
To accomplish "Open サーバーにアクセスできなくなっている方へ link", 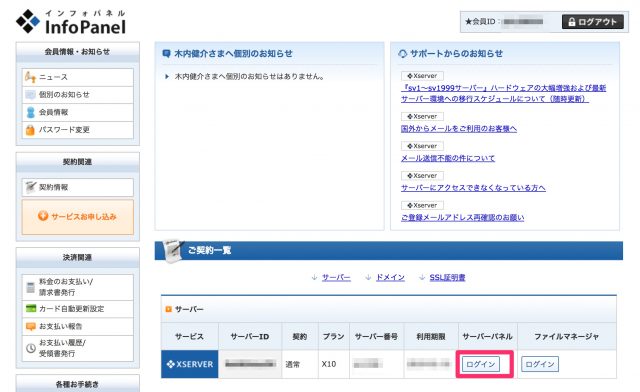I will coord(473,188).
